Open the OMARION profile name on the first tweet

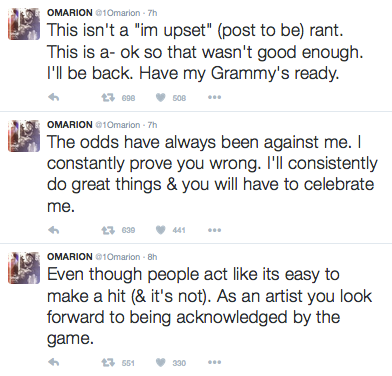70,13
